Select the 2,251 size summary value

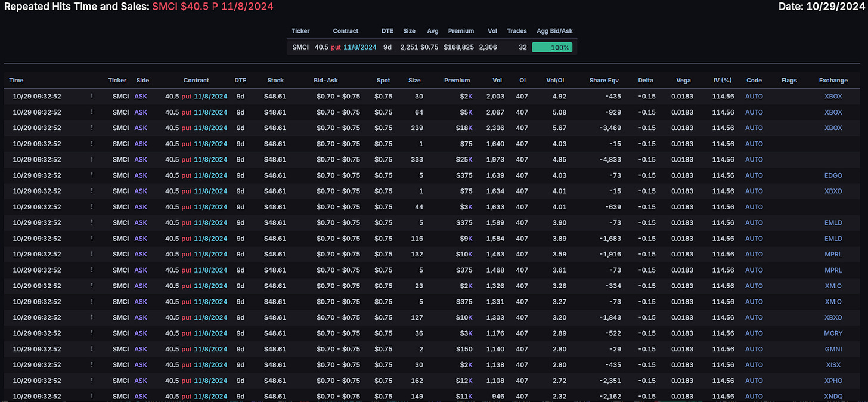pos(408,47)
